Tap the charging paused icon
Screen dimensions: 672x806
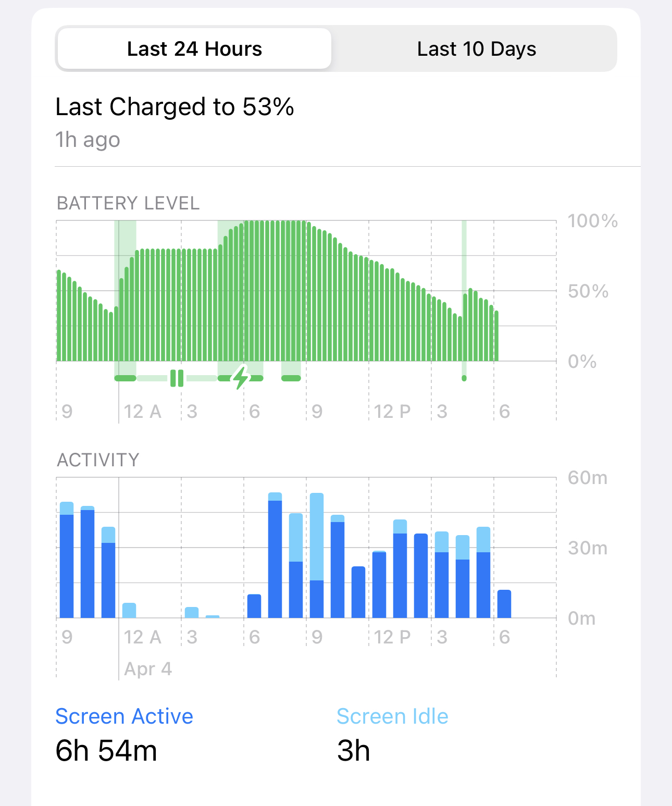(x=177, y=378)
